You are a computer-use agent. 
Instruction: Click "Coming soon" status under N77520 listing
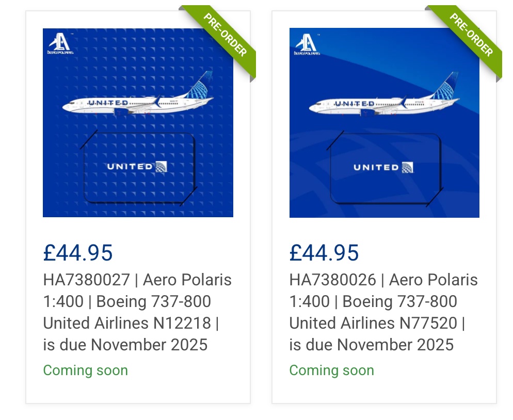[332, 370]
